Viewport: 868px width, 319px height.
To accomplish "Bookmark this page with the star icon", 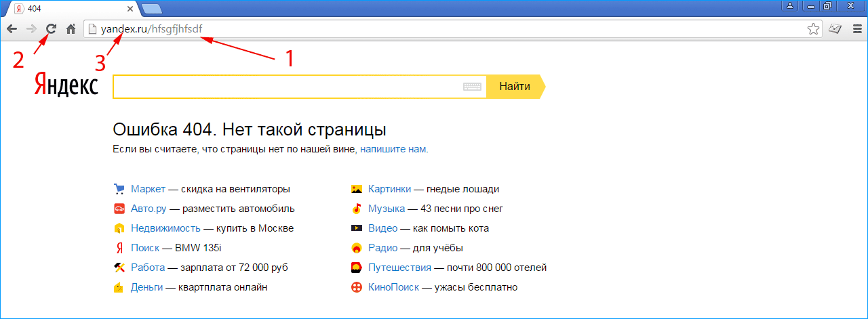I will tap(813, 28).
